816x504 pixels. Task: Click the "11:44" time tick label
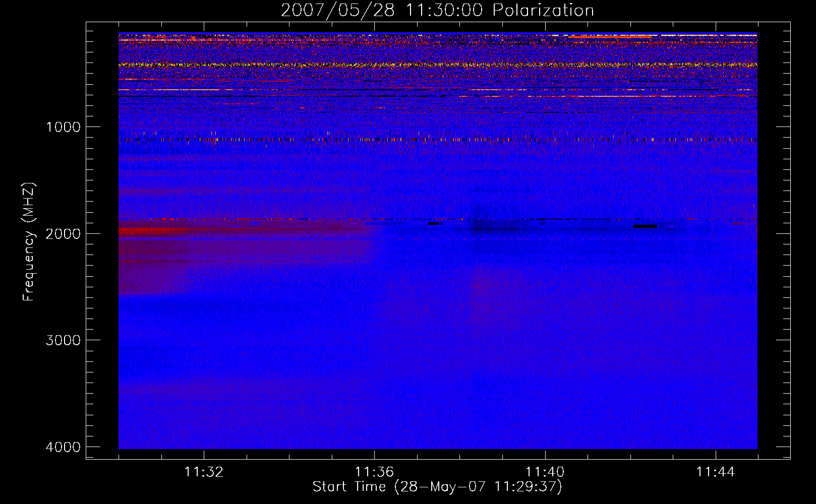click(x=716, y=472)
